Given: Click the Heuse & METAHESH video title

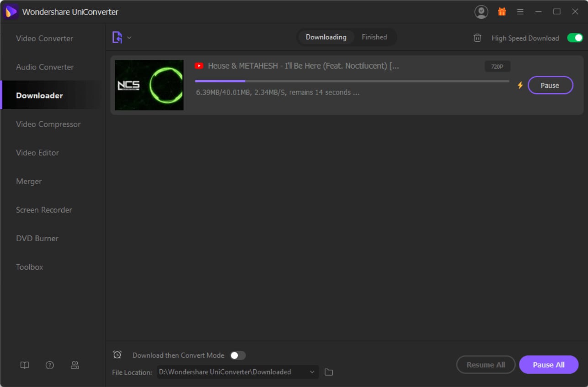Looking at the screenshot, I should (304, 66).
